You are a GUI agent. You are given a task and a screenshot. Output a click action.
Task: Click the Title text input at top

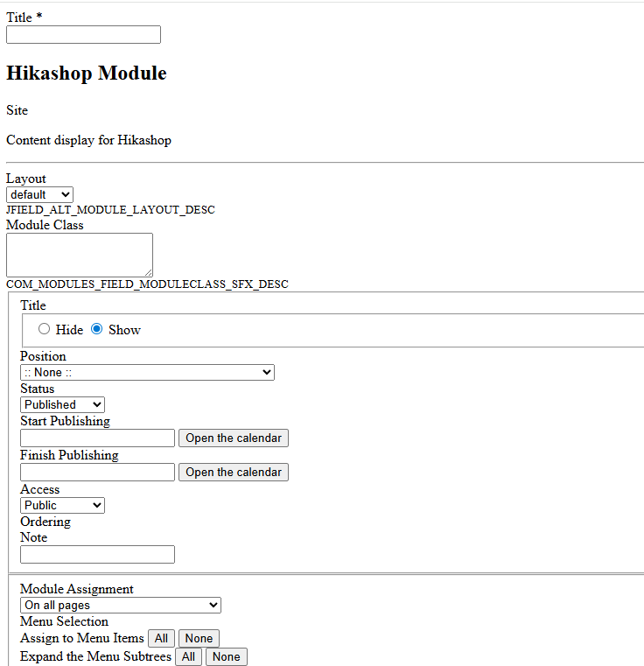point(83,34)
